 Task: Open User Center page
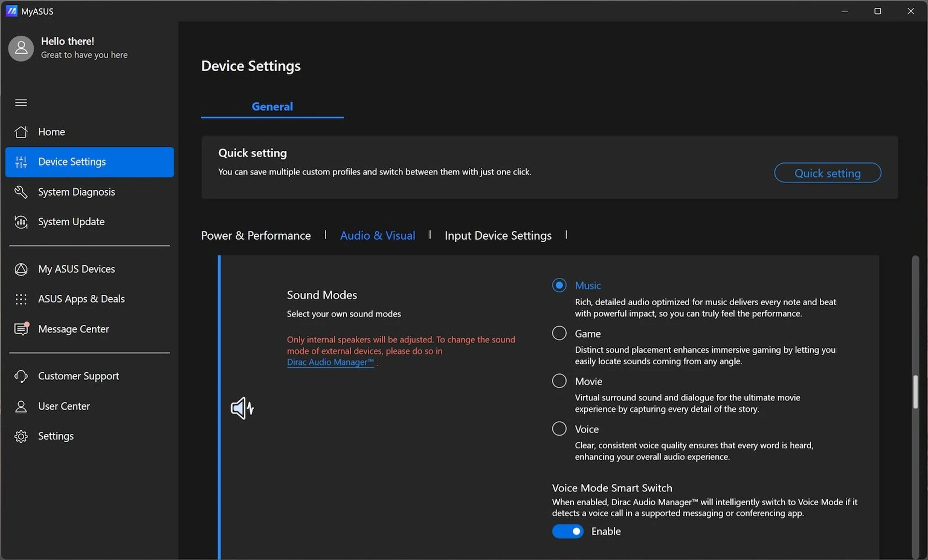click(x=89, y=406)
